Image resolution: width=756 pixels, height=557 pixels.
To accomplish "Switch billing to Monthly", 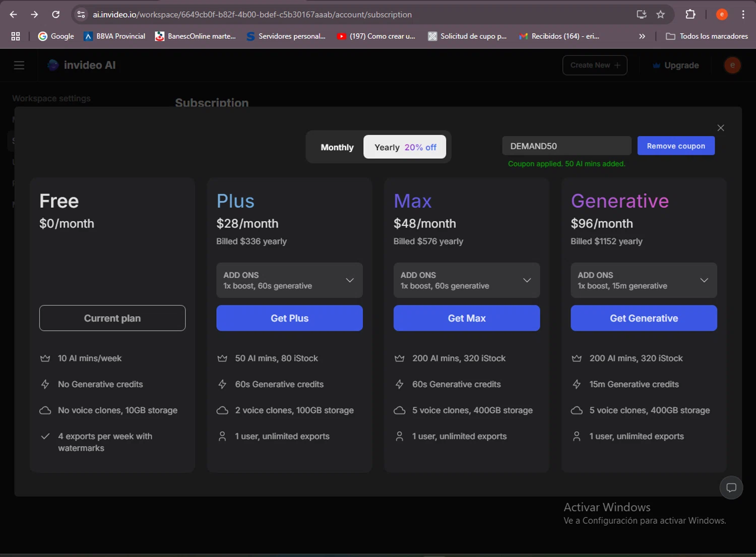I will coord(337,147).
